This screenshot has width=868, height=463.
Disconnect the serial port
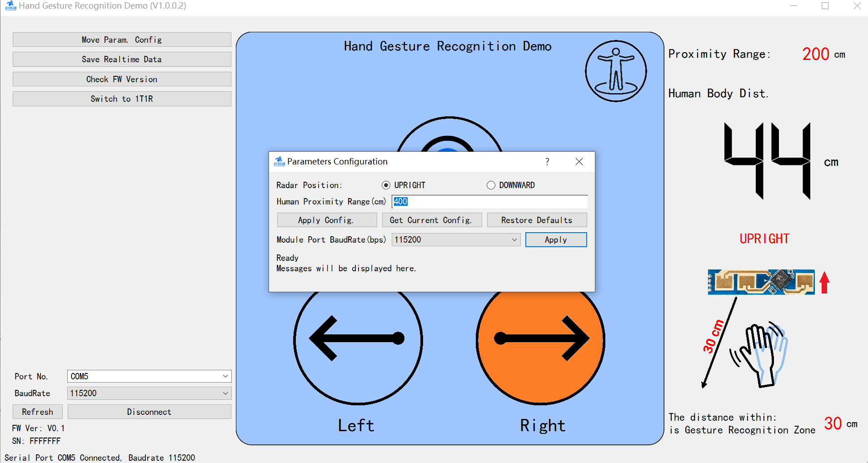[x=149, y=412]
